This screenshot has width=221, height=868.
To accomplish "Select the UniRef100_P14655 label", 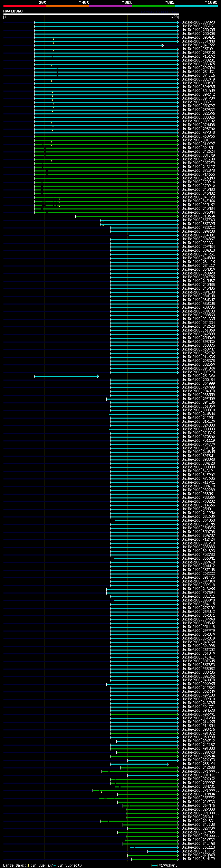I will (198, 175).
